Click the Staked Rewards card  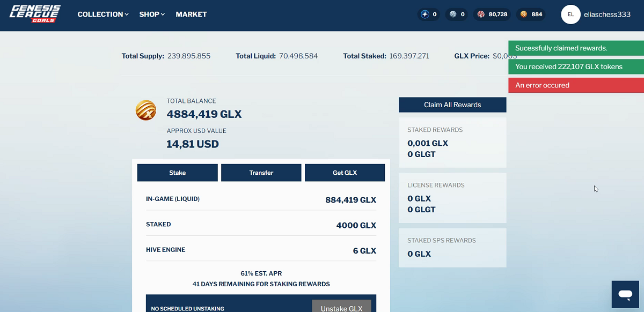pyautogui.click(x=452, y=143)
